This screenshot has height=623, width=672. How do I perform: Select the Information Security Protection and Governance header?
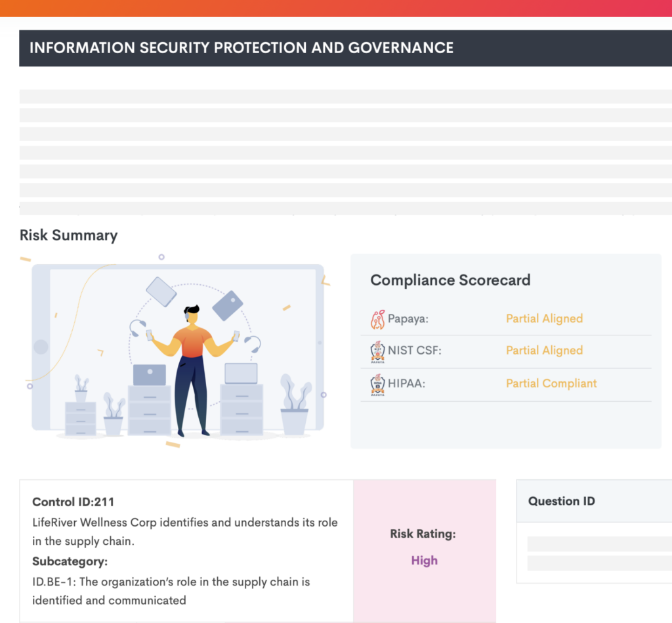[x=241, y=47]
